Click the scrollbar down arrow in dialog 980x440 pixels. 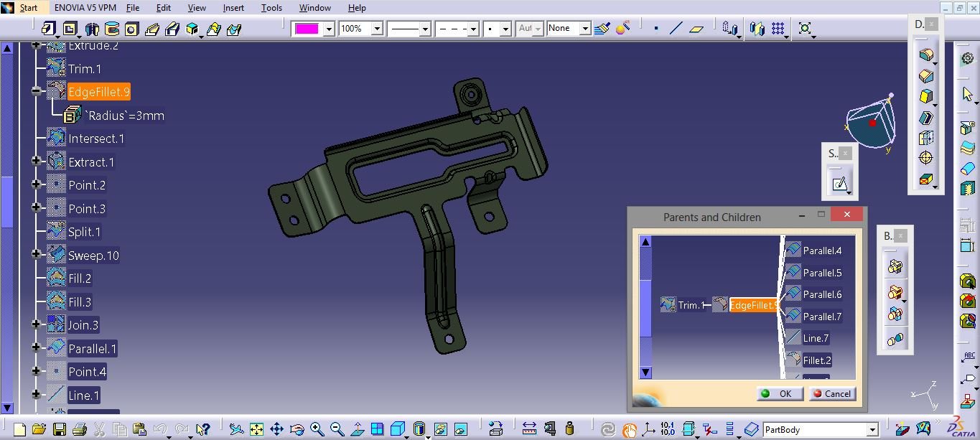(x=645, y=371)
